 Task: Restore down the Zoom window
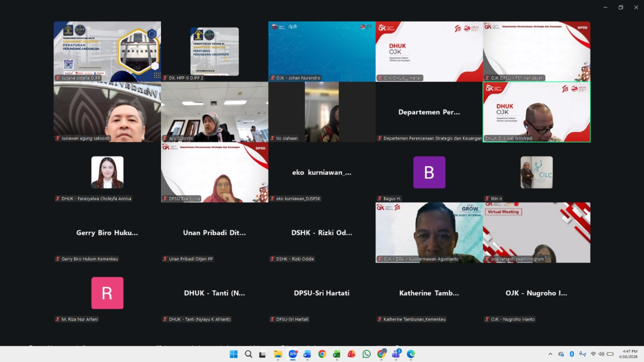click(x=621, y=7)
